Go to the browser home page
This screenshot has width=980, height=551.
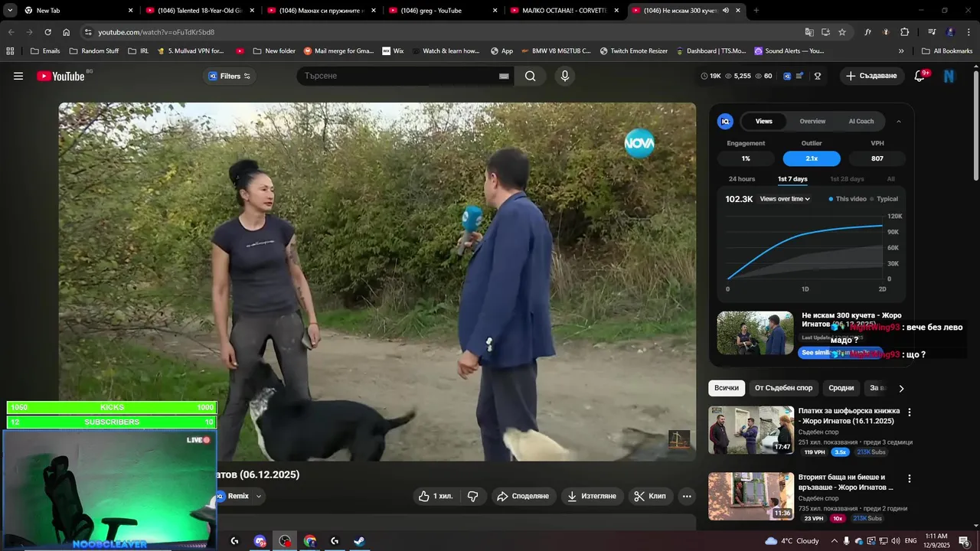[67, 32]
